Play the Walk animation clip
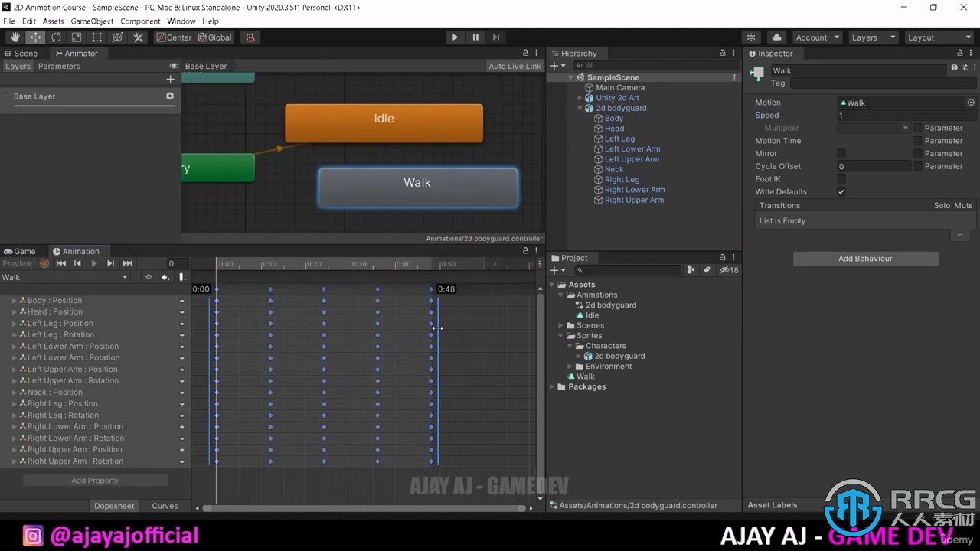Viewport: 980px width, 551px height. pos(94,263)
